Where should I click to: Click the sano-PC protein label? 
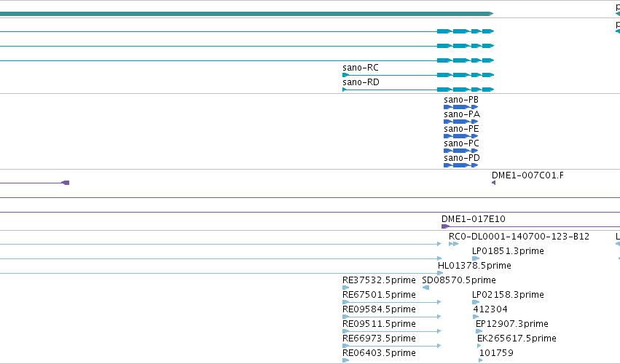(x=461, y=143)
